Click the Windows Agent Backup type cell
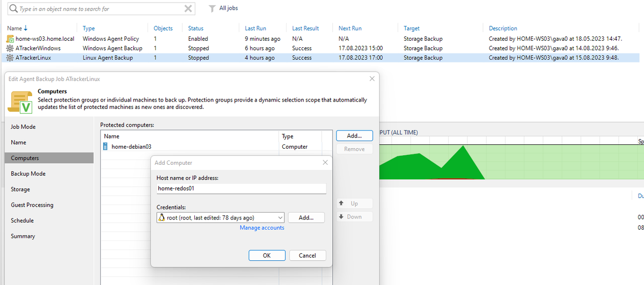Screen dimensions: 644x285 [112, 48]
